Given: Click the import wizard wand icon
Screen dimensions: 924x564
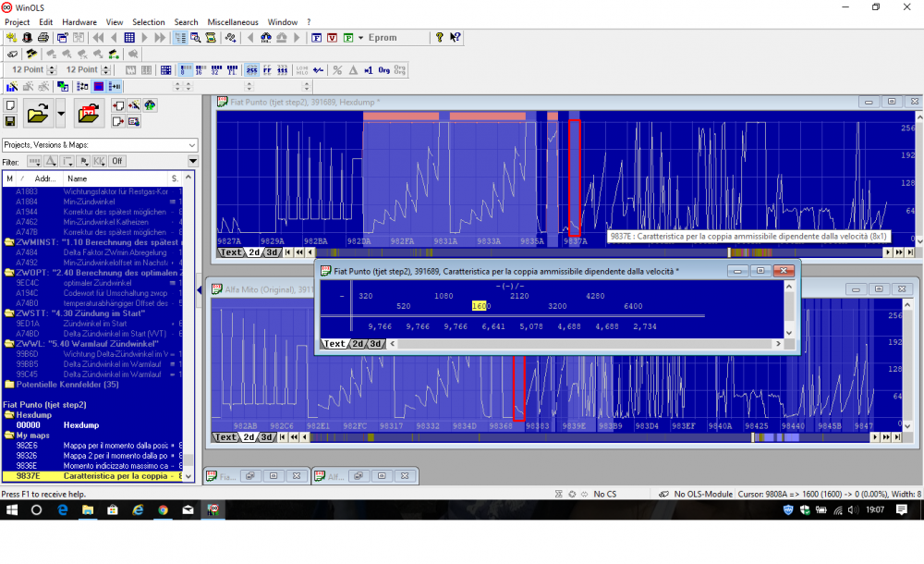Looking at the screenshot, I should tap(134, 106).
